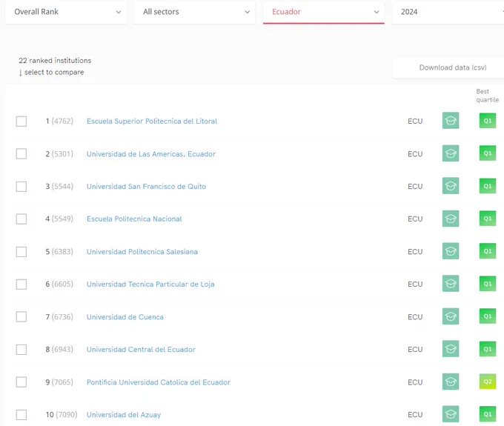Open Pontificia Universidad Catolica del Ecuador link
504x426 pixels.
click(x=159, y=382)
